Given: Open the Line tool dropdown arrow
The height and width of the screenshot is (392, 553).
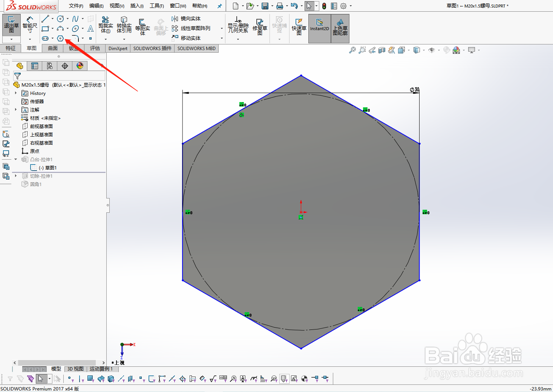Looking at the screenshot, I should coord(52,18).
